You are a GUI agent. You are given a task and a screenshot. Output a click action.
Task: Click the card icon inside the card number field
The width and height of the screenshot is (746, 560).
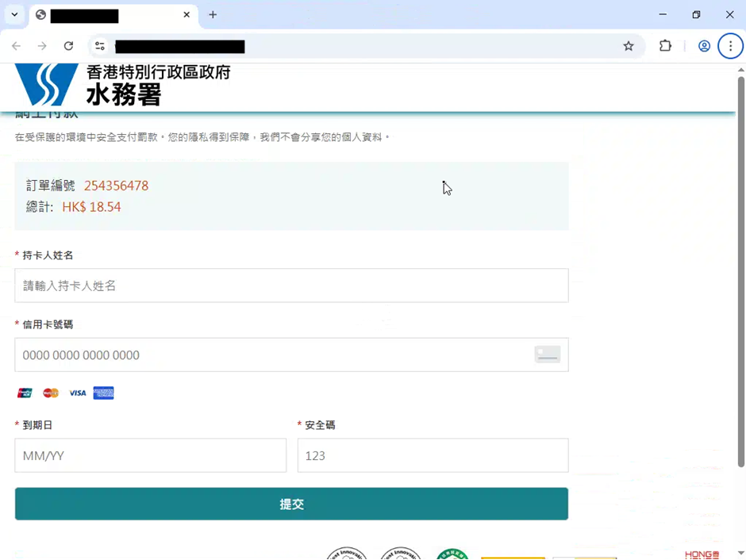(547, 355)
